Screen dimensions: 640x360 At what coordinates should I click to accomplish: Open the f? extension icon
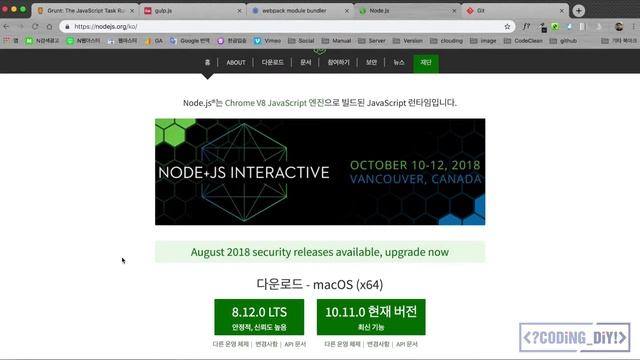(x=527, y=27)
